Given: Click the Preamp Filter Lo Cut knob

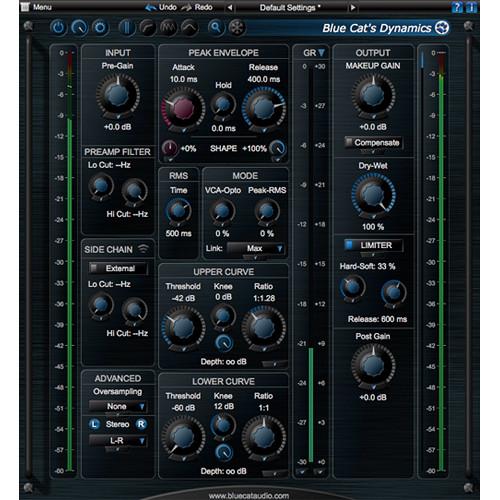Looking at the screenshot, I should [101, 186].
